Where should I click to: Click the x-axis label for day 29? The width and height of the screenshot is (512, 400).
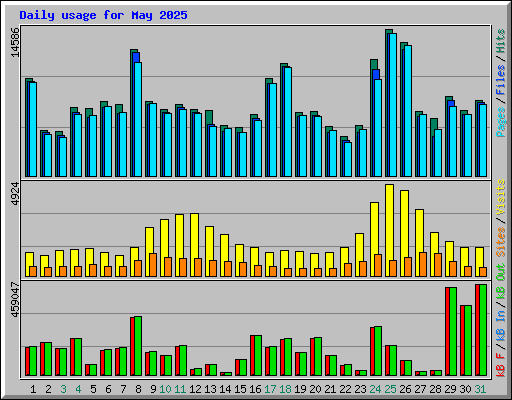450,389
